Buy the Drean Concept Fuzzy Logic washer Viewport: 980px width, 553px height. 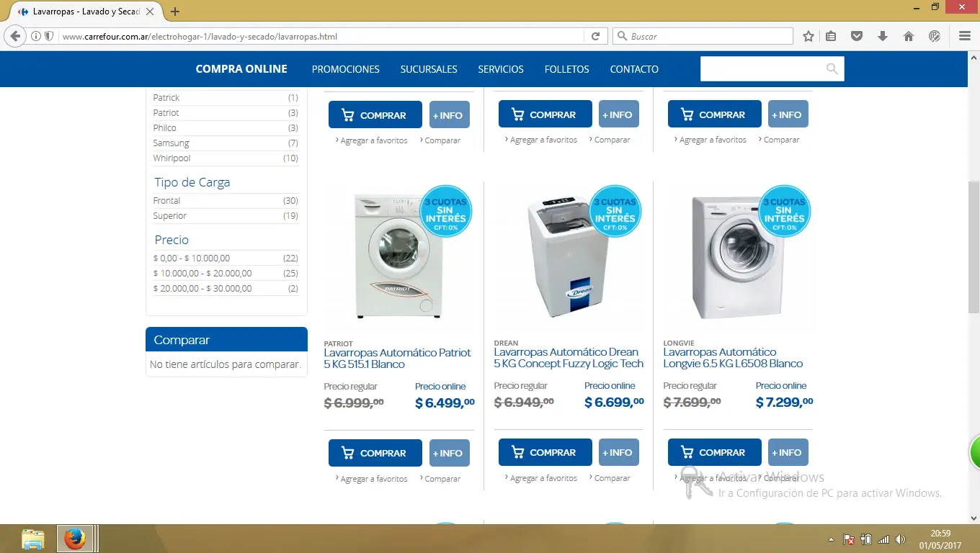(x=545, y=452)
